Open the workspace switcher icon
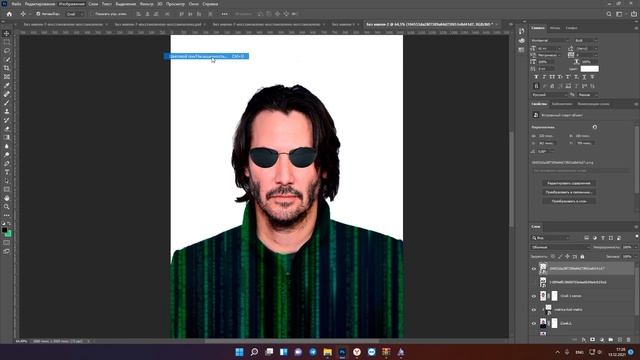This screenshot has height=360, width=640. click(619, 14)
